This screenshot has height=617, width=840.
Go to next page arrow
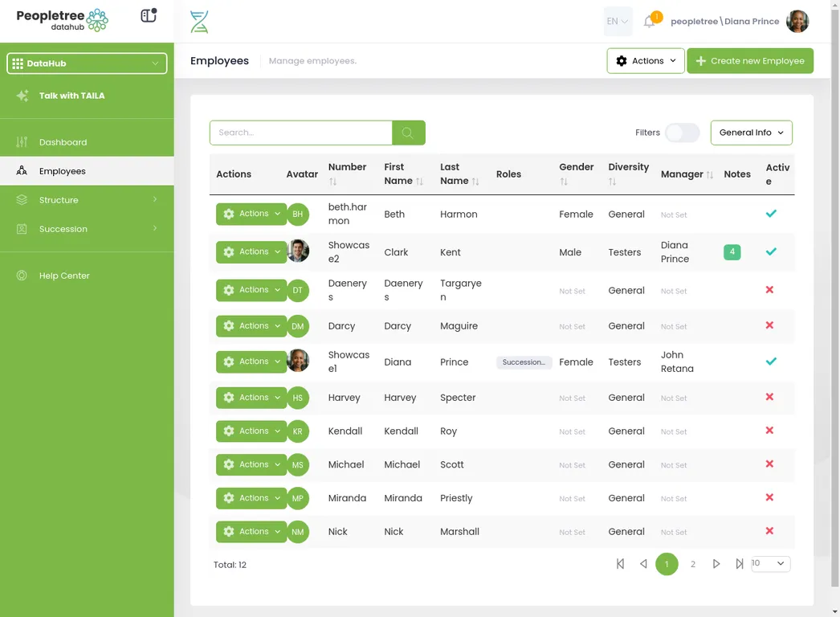(x=716, y=564)
